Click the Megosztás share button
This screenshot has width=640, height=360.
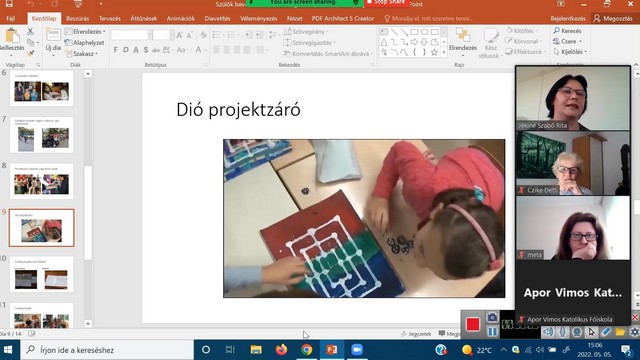coord(613,18)
